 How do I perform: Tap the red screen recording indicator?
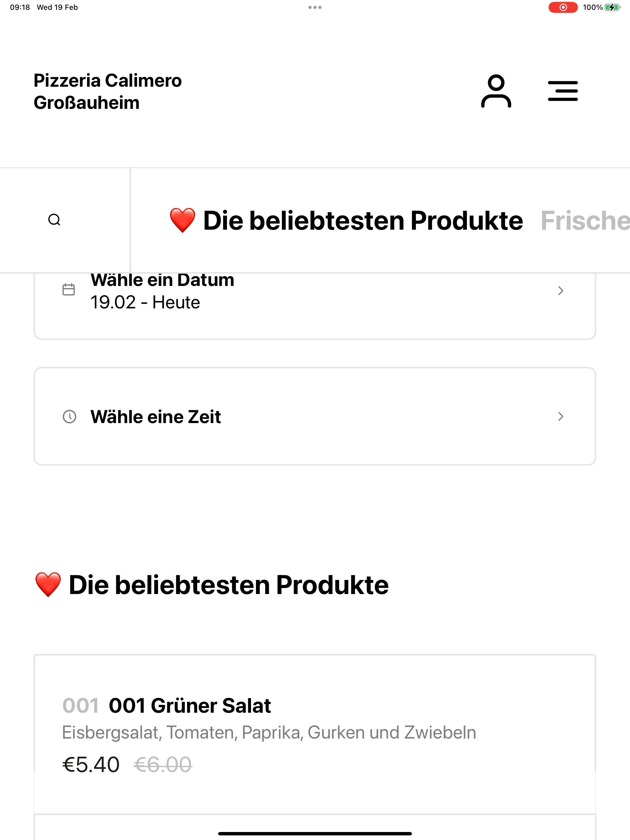pyautogui.click(x=563, y=7)
